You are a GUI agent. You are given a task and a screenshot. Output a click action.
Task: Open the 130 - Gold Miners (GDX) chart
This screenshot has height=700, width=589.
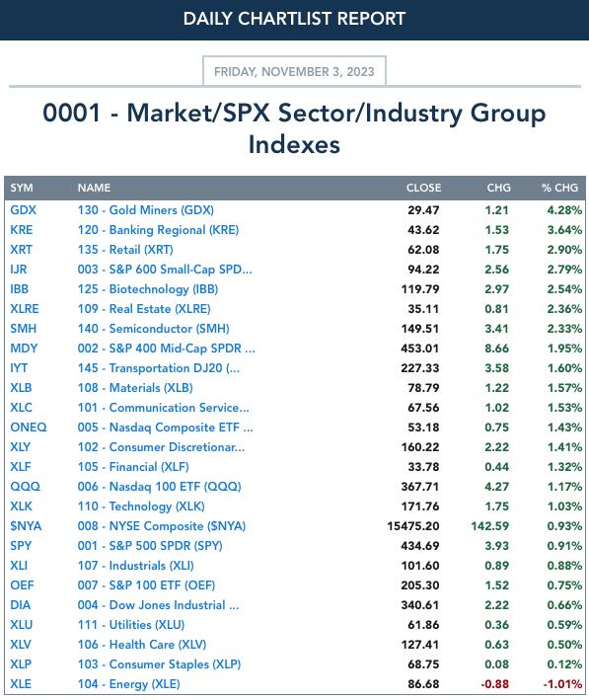coord(145,210)
